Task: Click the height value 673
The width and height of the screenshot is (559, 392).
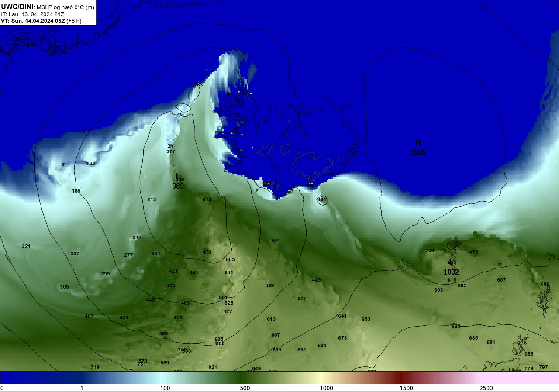Action: [x=342, y=338]
